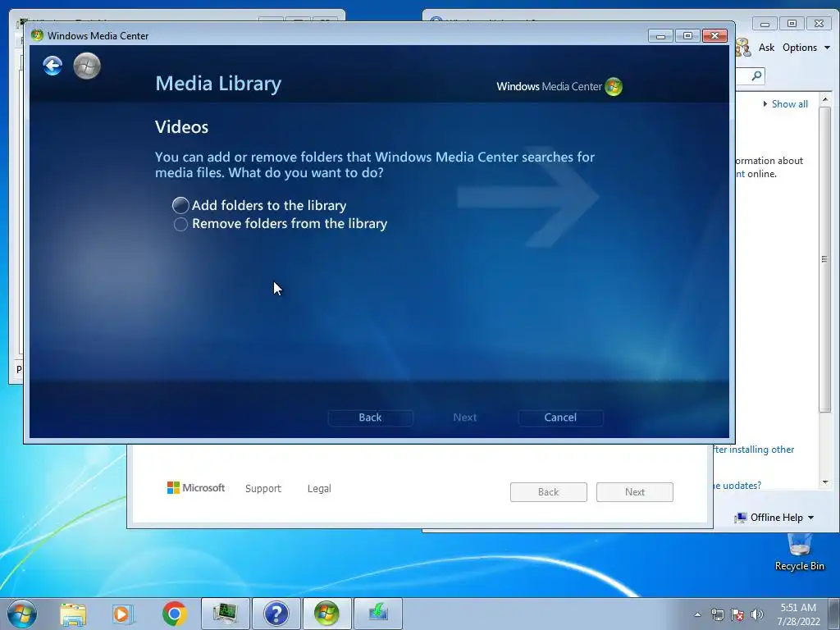Click the Windows orb home button in Media Center
Image resolution: width=840 pixels, height=630 pixels.
pos(87,66)
